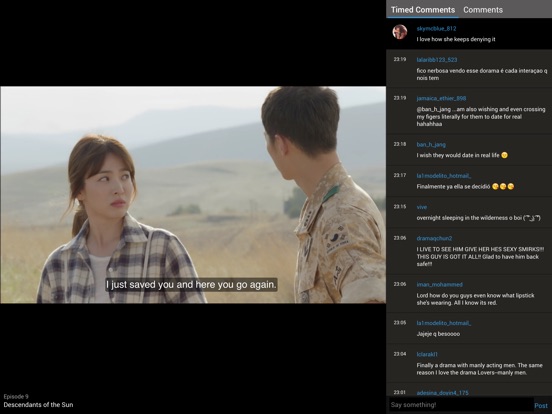
Task: Click comment 'I wish they would date in real life'
Action: pyautogui.click(x=462, y=155)
